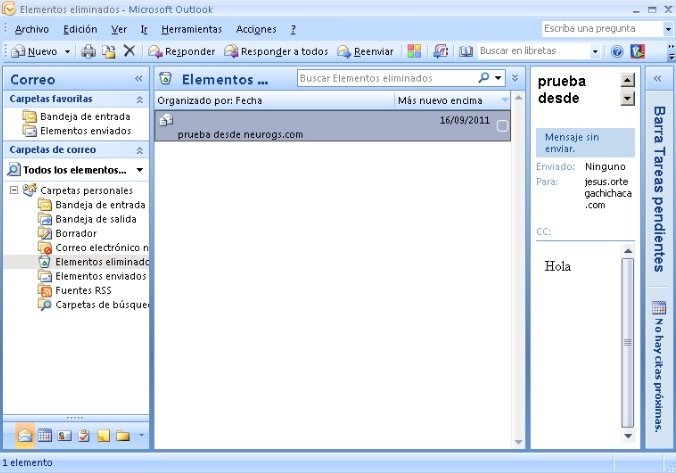Click the Organizado por: Fecha header

pos(274,101)
